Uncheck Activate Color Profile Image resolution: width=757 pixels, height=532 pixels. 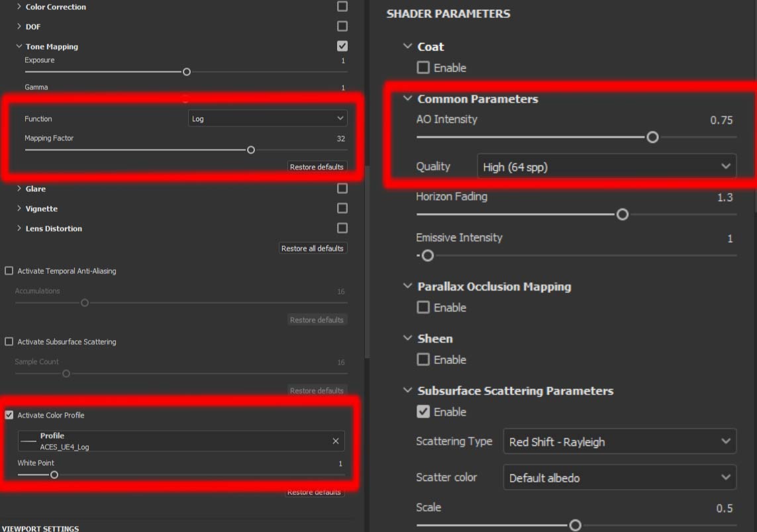point(9,415)
